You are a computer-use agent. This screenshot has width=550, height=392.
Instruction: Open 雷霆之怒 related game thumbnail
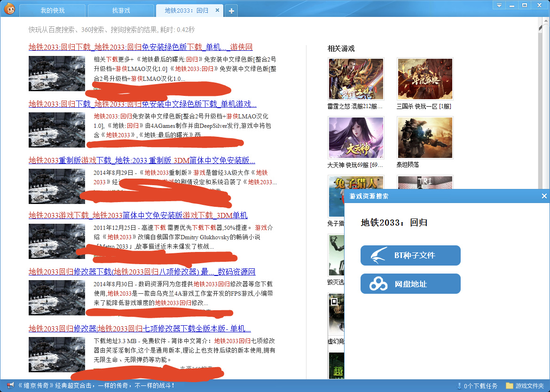[356, 79]
